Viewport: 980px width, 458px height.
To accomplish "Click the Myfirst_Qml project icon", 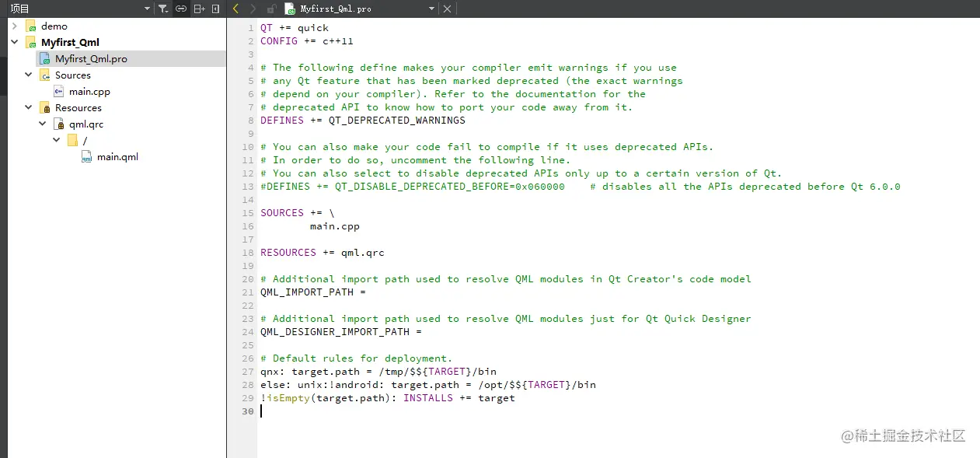I will (x=31, y=42).
